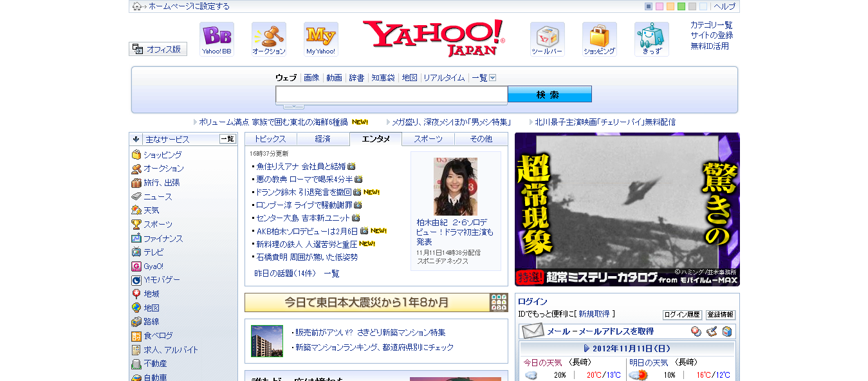
Task: Open the 一覧 dropdown in search tabs
Action: (484, 78)
